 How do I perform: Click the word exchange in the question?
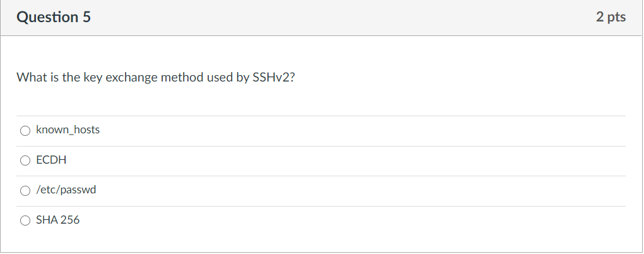tap(132, 78)
